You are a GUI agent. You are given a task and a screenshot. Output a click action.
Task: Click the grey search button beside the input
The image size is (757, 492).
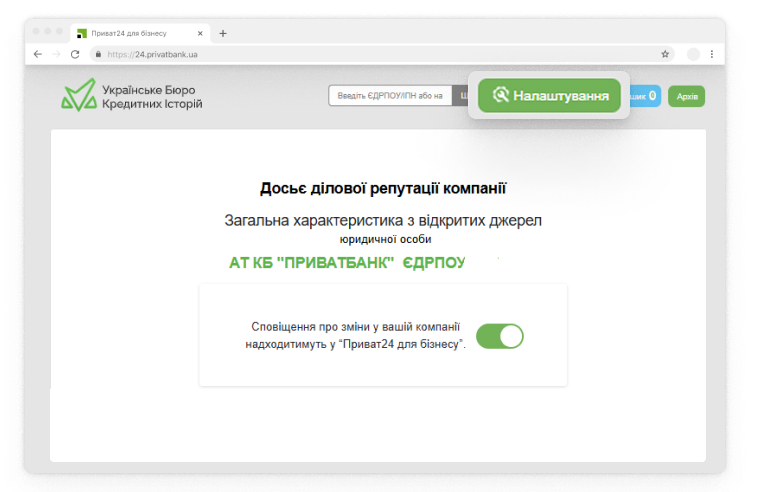(460, 96)
